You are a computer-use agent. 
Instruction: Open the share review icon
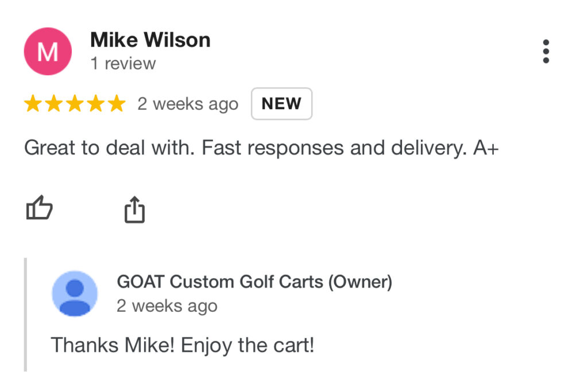tap(134, 209)
